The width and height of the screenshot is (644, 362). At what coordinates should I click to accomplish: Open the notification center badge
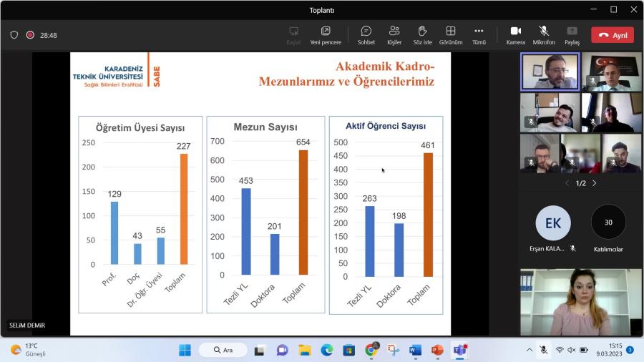pos(630,350)
